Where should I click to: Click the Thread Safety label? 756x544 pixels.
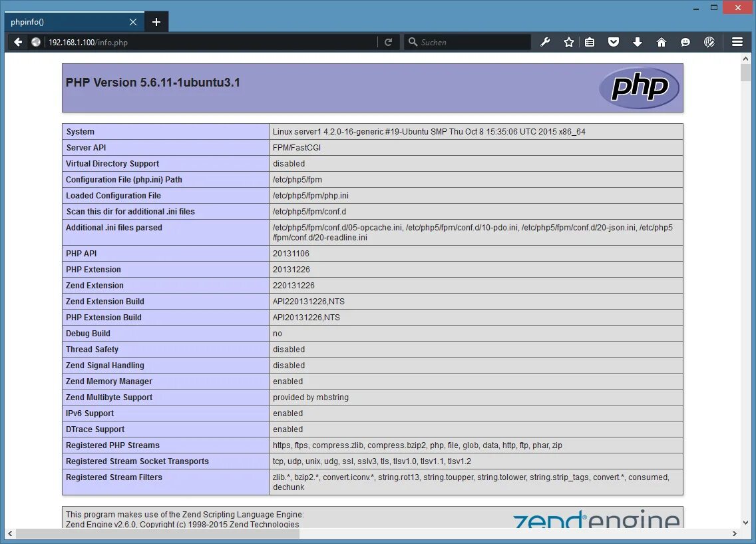[x=92, y=349]
